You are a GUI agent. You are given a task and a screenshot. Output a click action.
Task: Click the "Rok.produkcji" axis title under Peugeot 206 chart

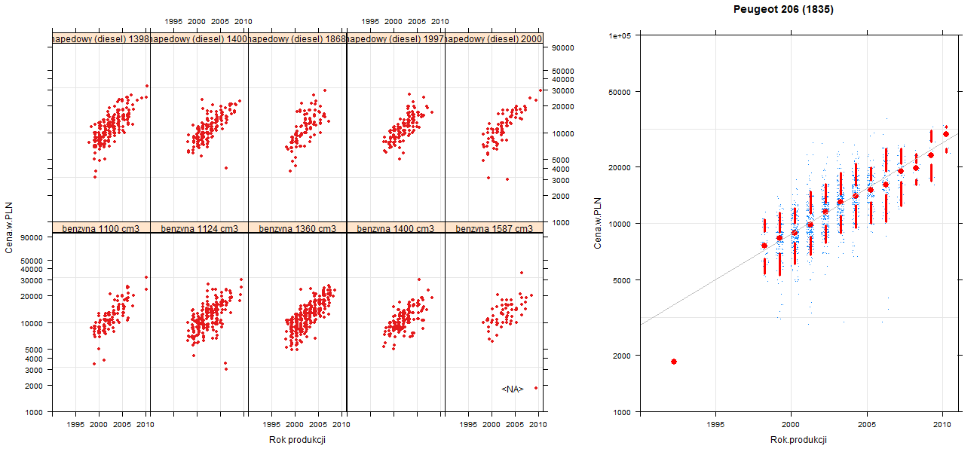point(799,440)
